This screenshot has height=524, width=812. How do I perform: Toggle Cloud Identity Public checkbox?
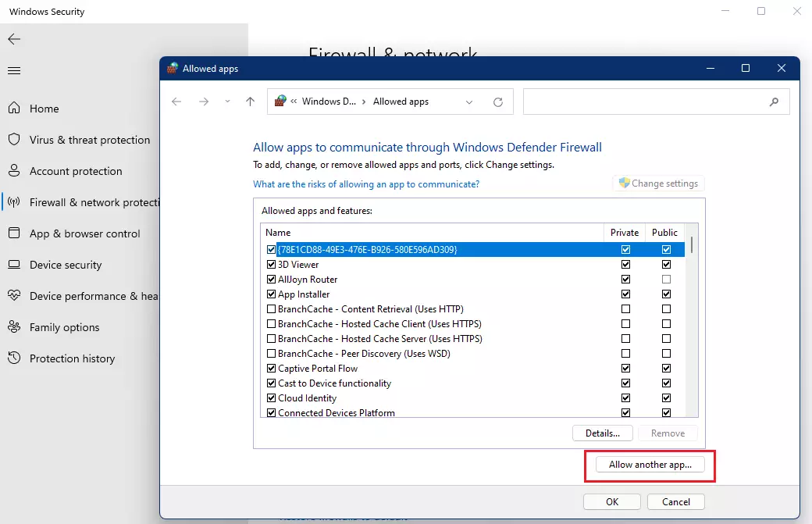666,398
